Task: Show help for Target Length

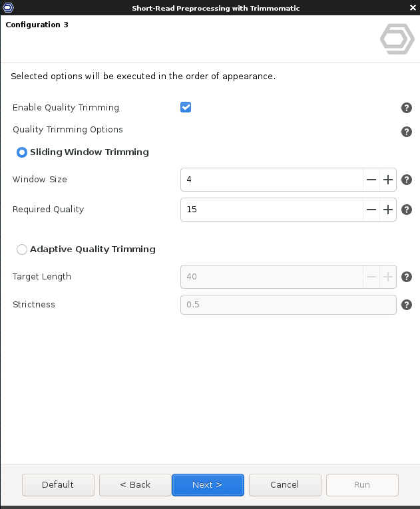Action: [407, 277]
